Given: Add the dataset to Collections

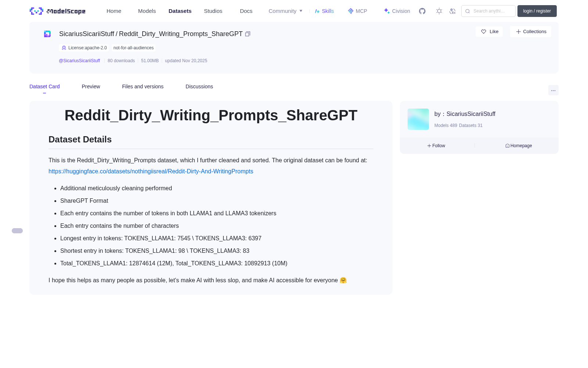Looking at the screenshot, I should coord(531,32).
